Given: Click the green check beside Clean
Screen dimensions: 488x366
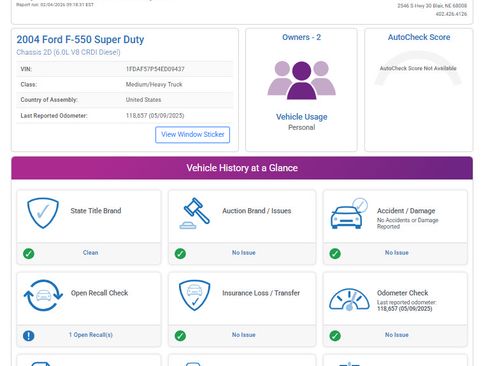Looking at the screenshot, I should 29,253.
